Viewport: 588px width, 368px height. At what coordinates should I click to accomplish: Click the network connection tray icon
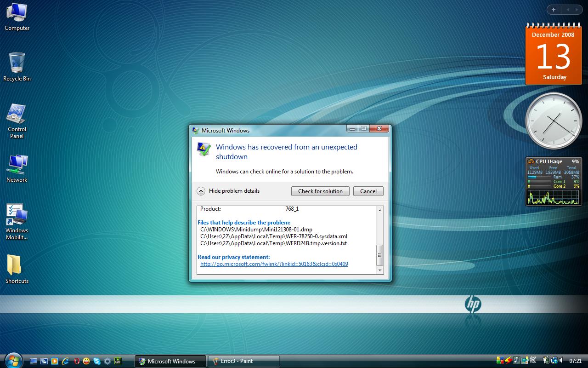pyautogui.click(x=554, y=360)
